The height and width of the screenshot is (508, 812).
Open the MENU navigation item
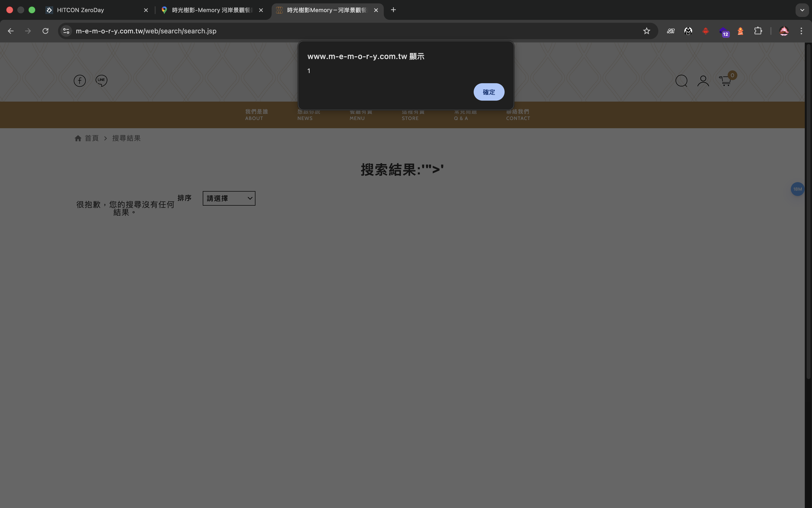coord(361,115)
